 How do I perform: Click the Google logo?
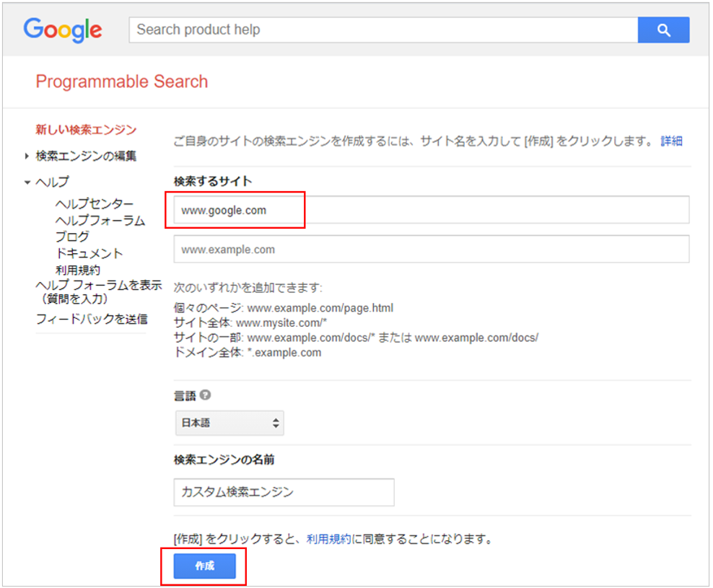pyautogui.click(x=63, y=30)
